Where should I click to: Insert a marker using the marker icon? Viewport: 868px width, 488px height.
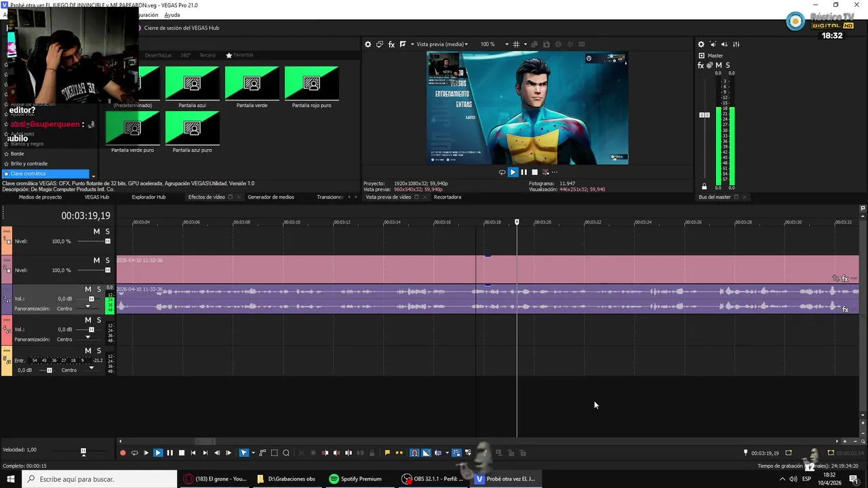387,453
